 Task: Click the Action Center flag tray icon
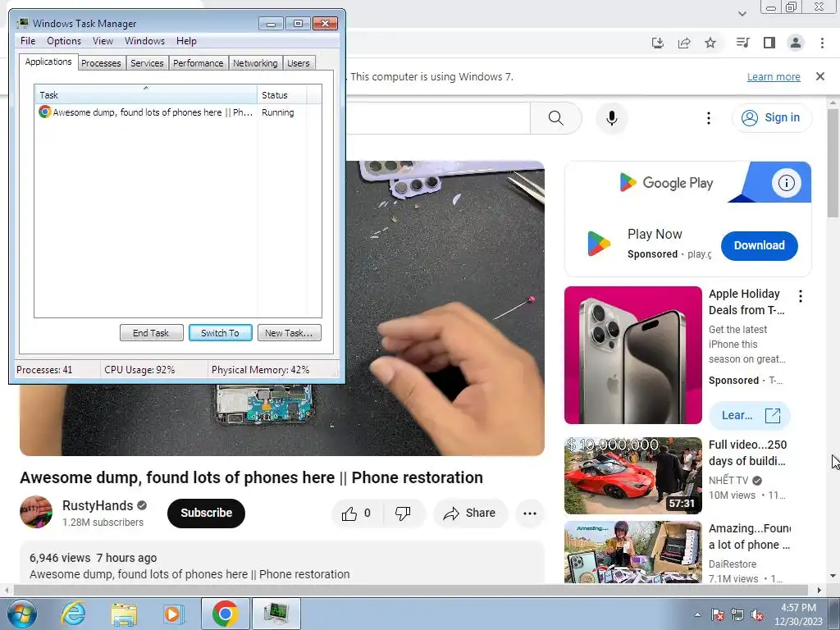pos(718,615)
